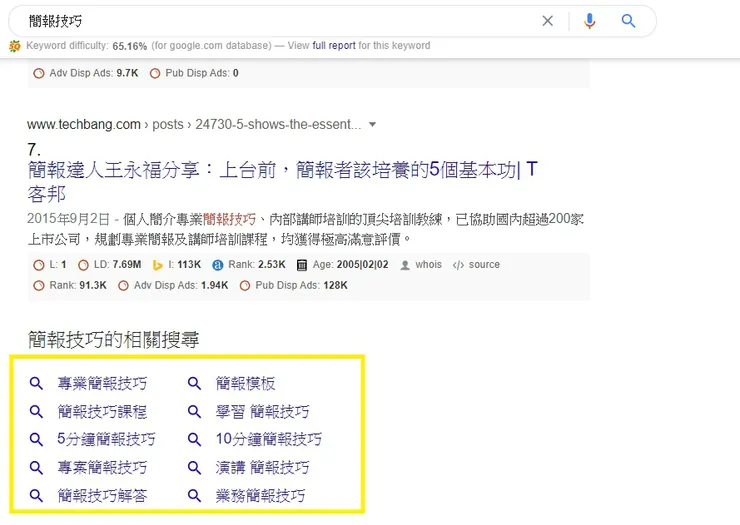Open the full report link for this keyword
The image size is (740, 525).
pyautogui.click(x=334, y=46)
